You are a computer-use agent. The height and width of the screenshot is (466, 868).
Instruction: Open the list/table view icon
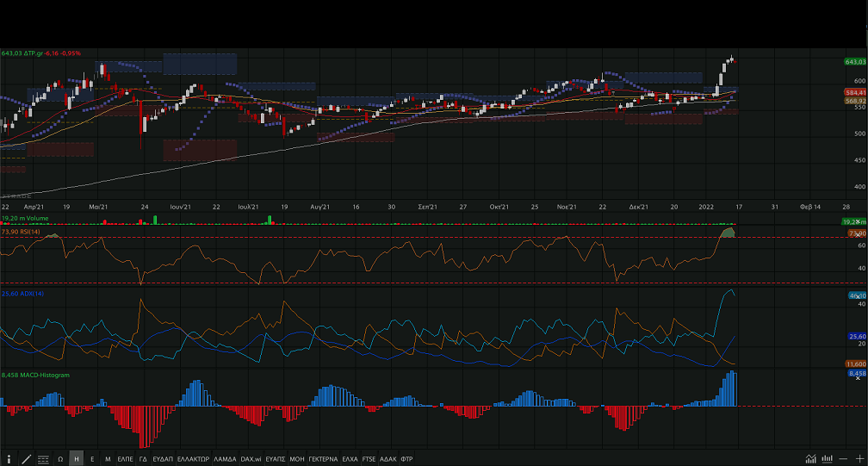click(43, 459)
